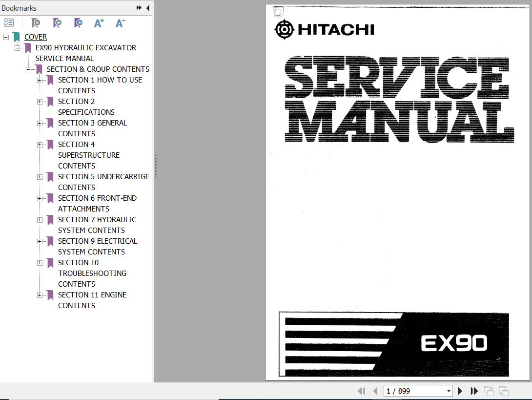Go to the previous page

pyautogui.click(x=375, y=391)
